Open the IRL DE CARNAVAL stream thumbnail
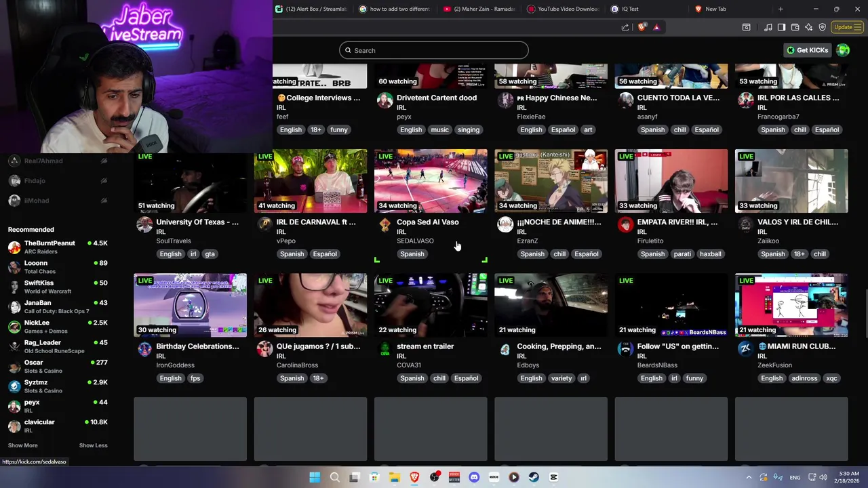868x488 pixels. [x=311, y=181]
